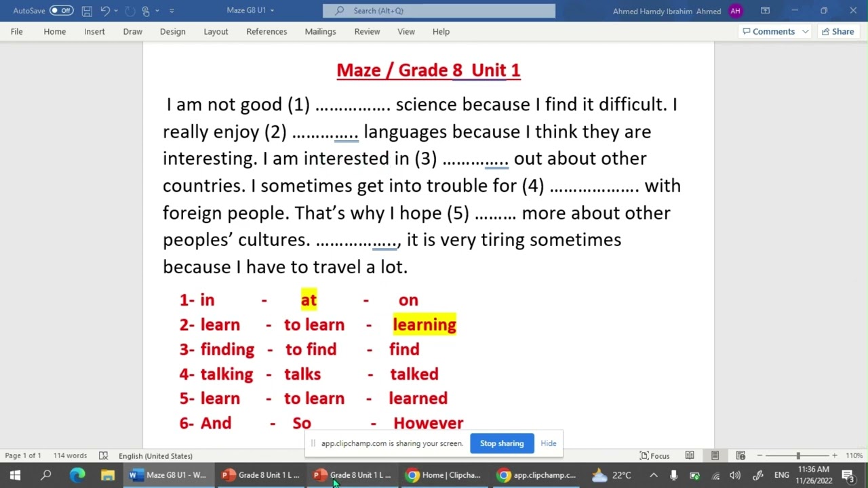Viewport: 868px width, 488px height.
Task: Click the Undo arrow icon
Action: pos(105,11)
